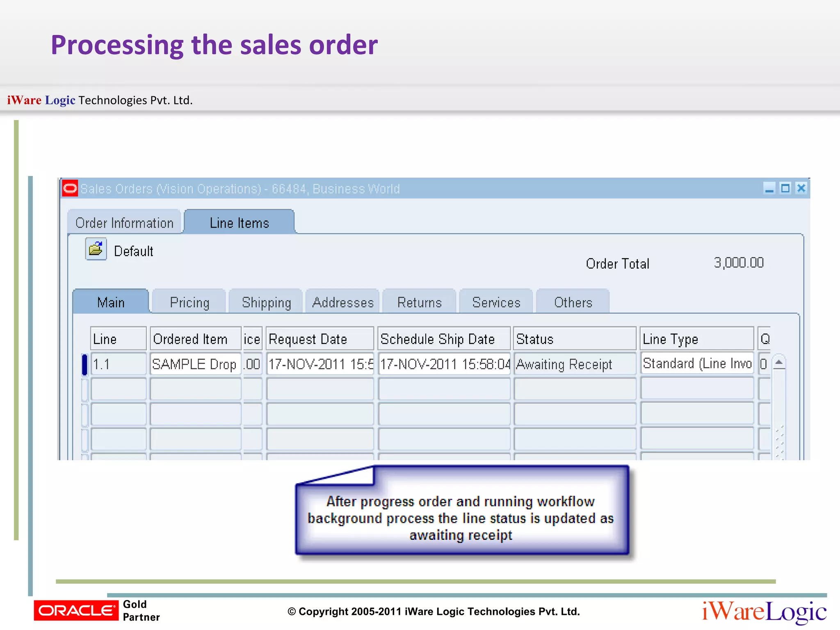840x630 pixels.
Task: Click the iWareLogic logo at bottom right
Action: 764,612
